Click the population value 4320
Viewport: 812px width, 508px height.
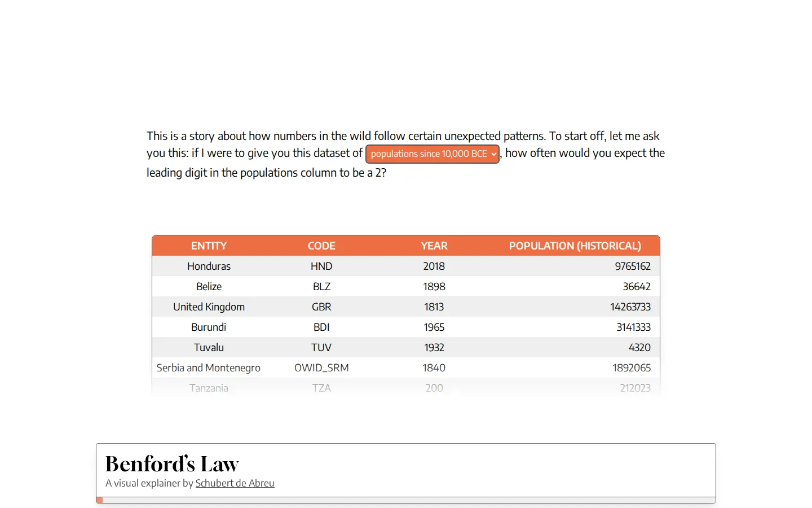[x=639, y=347]
